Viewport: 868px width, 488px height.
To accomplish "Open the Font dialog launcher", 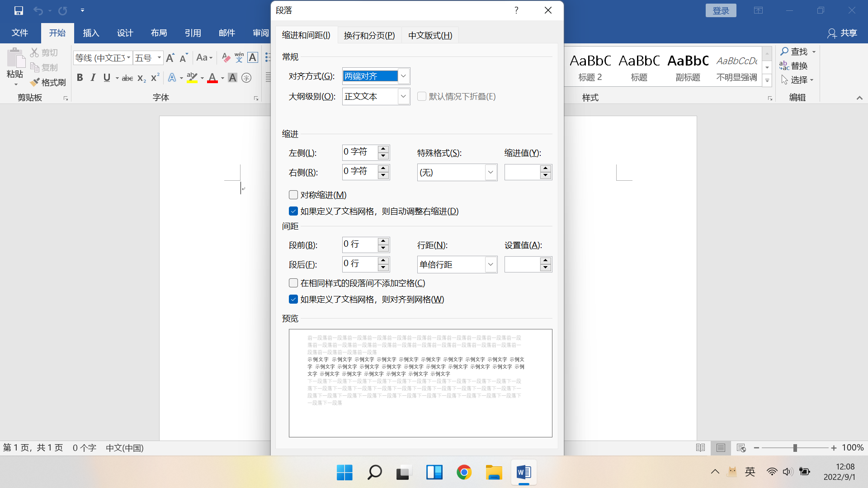I will coord(256,98).
